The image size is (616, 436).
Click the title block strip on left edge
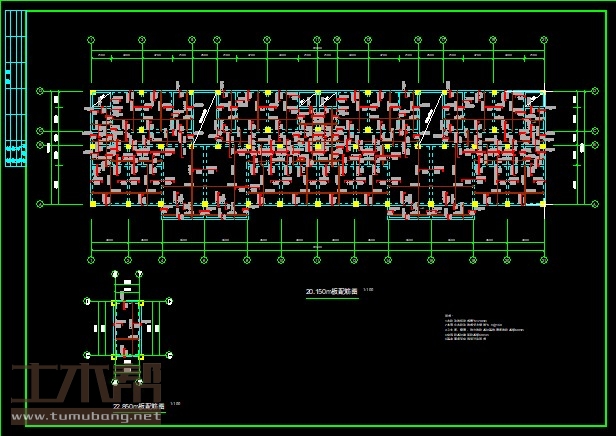point(15,101)
